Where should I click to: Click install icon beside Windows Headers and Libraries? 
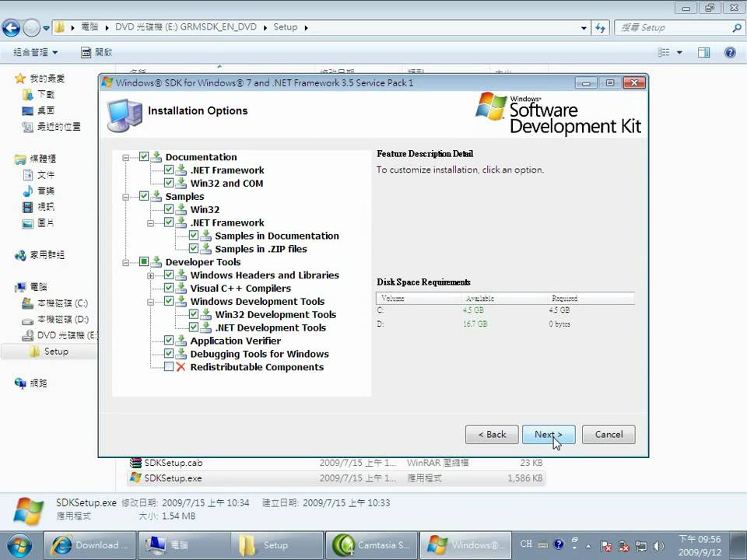[181, 275]
